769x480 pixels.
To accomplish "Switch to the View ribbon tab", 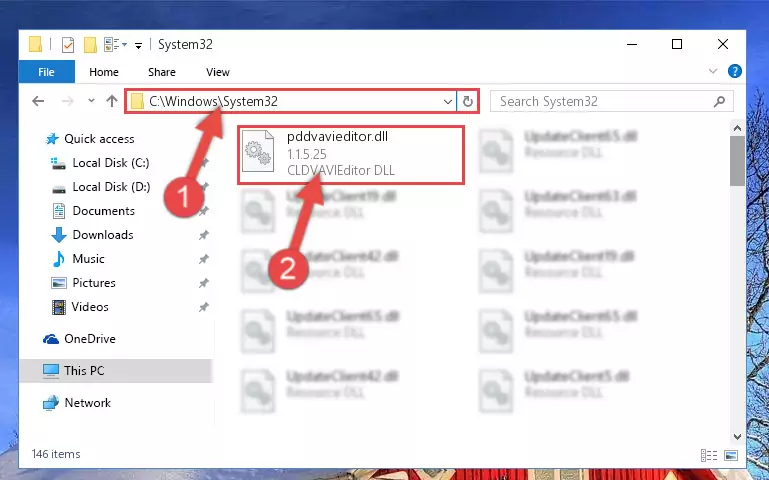I will coord(218,72).
